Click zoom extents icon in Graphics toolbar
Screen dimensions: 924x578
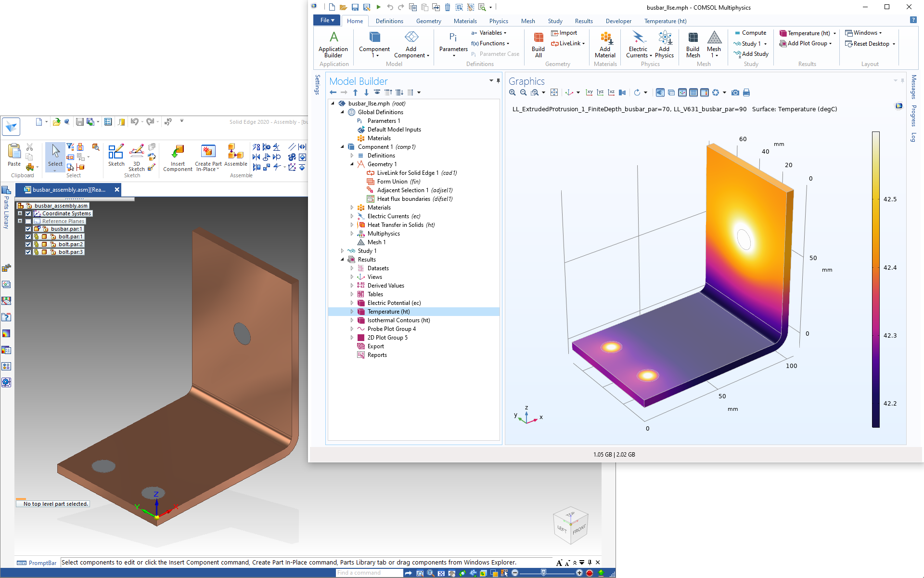554,92
